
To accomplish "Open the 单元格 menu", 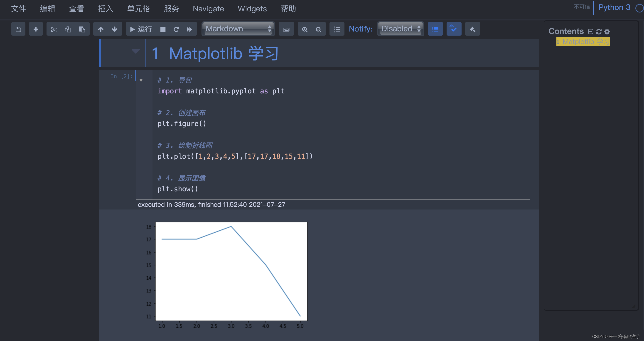I will 138,9.
